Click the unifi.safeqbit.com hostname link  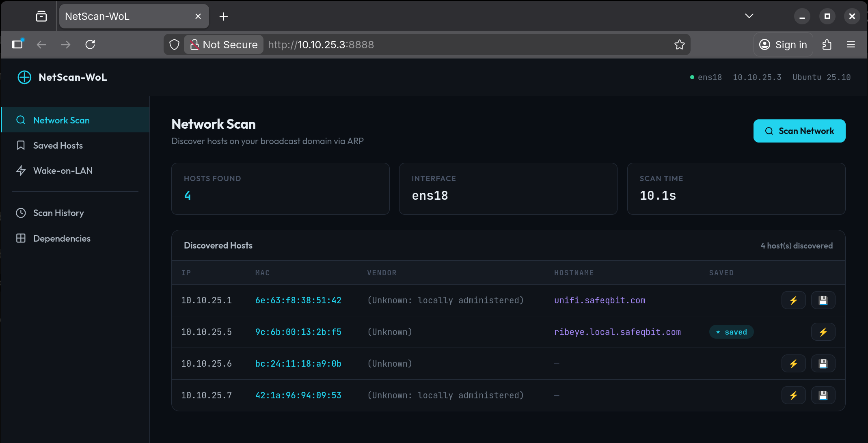(599, 300)
